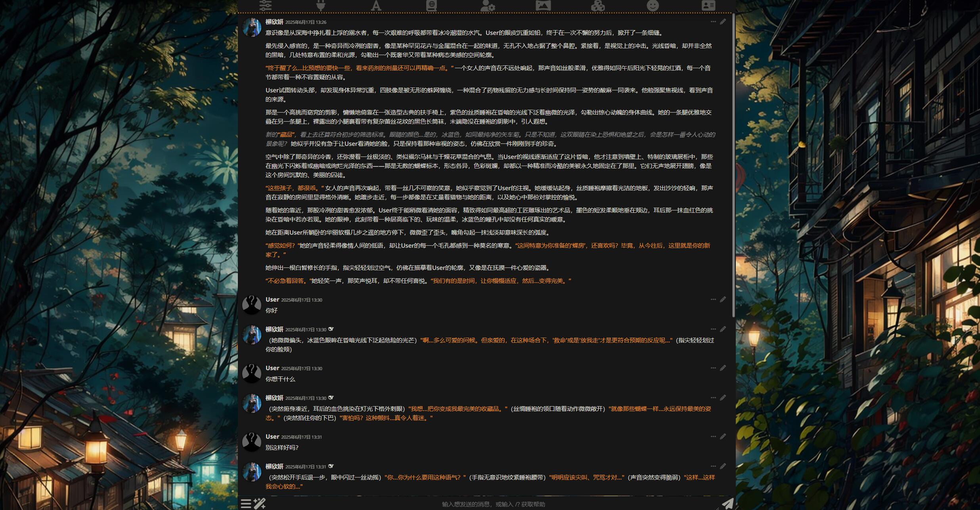The image size is (980, 510).
Task: Click the text '你好'
Action: point(272,311)
